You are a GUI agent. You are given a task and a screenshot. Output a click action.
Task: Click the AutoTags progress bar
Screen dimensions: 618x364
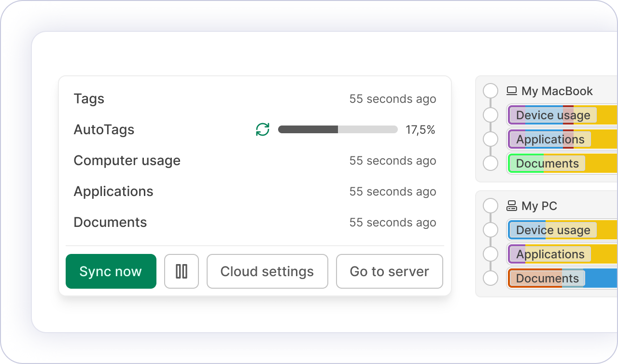tap(337, 129)
